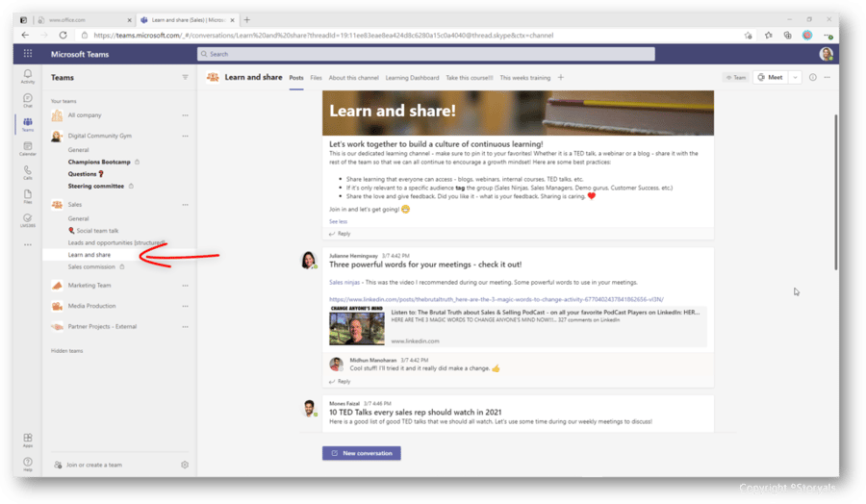866x504 pixels.
Task: Switch to the Posts tab
Action: tap(296, 78)
